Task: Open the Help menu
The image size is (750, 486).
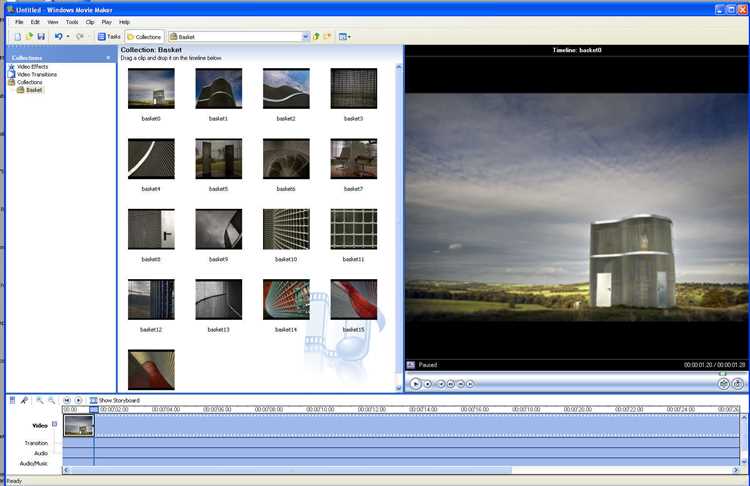Action: [124, 22]
